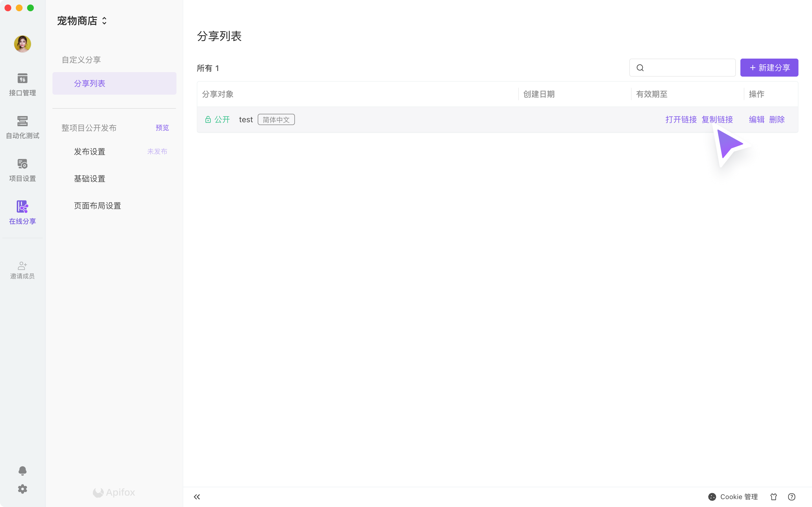Open the notifications bell icon

click(22, 470)
